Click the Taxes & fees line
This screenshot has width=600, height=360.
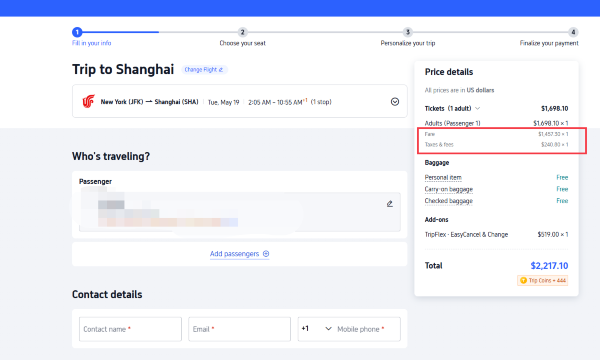[496, 145]
